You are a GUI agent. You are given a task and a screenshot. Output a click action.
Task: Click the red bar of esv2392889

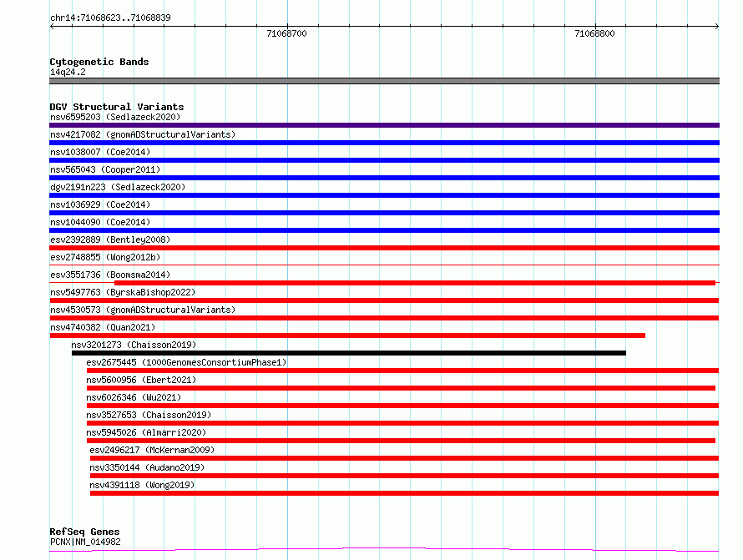click(384, 248)
